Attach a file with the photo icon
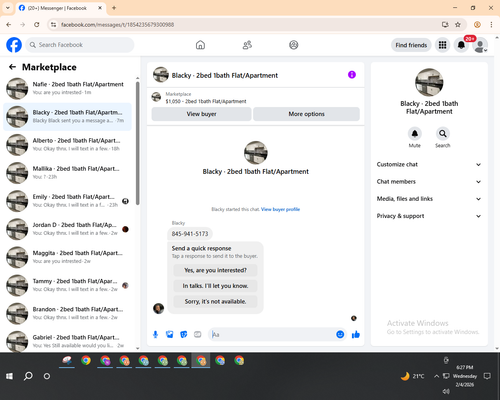Image resolution: width=500 pixels, height=400 pixels. [x=170, y=334]
